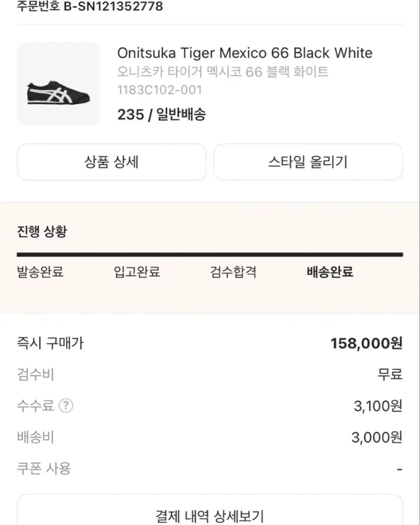Click model number 1183C102-001
The image size is (420, 525).
tap(160, 90)
